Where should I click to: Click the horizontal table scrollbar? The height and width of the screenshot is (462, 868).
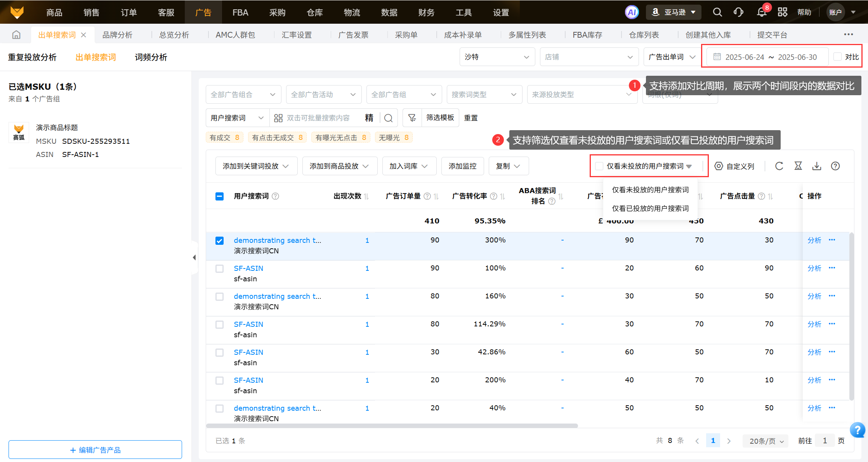point(392,425)
